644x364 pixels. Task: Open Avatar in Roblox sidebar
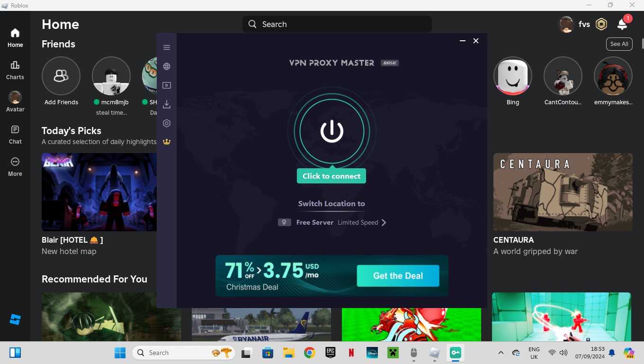15,102
